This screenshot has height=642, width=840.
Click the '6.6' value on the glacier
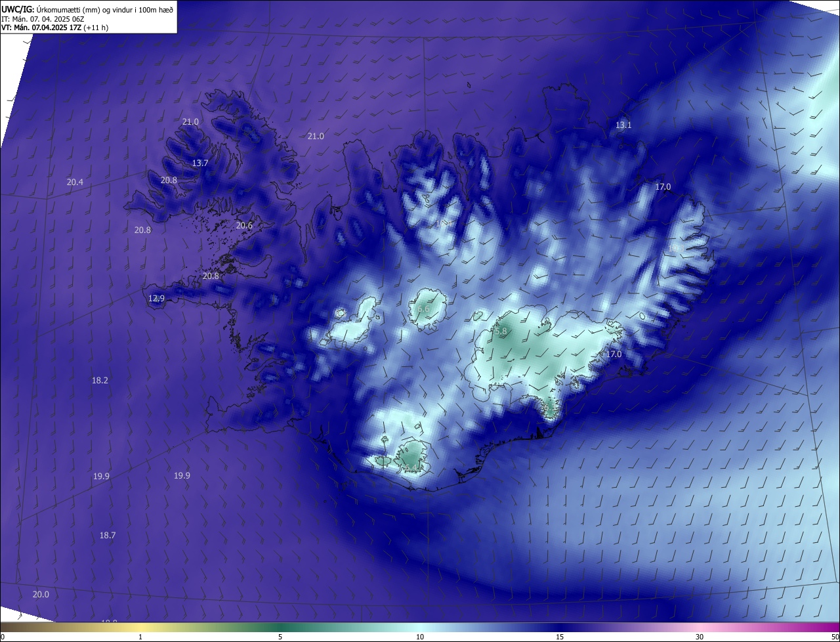[423, 309]
